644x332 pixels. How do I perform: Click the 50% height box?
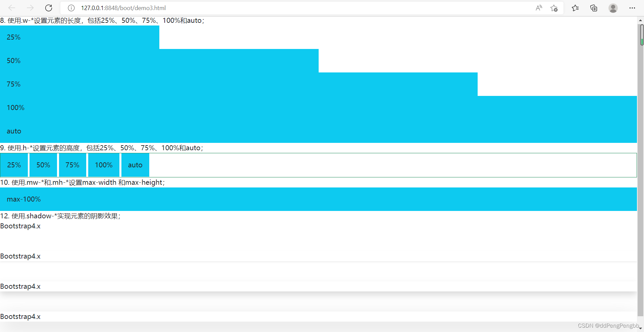click(x=43, y=165)
